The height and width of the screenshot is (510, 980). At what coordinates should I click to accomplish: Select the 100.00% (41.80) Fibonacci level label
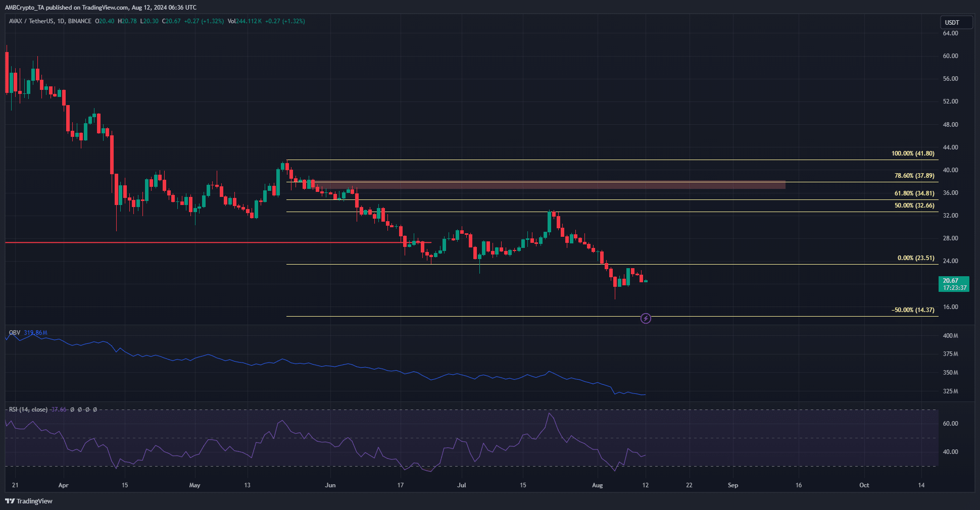click(913, 154)
